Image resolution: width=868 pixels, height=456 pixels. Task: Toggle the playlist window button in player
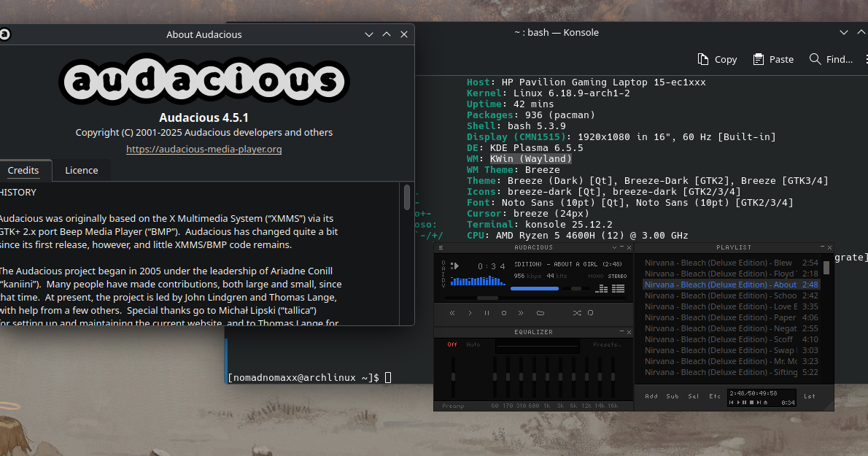[619, 288]
